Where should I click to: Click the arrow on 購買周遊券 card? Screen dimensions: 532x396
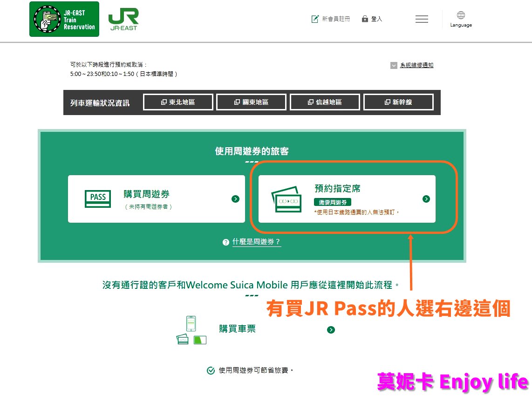point(235,199)
